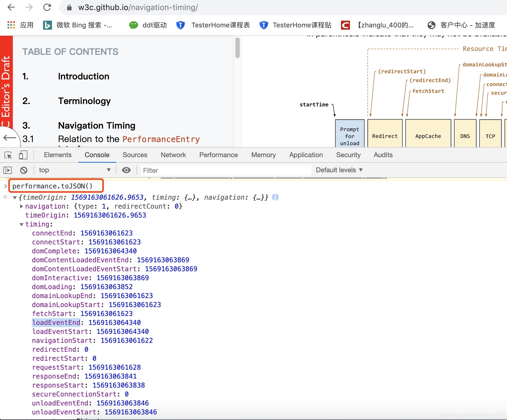Click the lock icon in address bar

(x=69, y=8)
